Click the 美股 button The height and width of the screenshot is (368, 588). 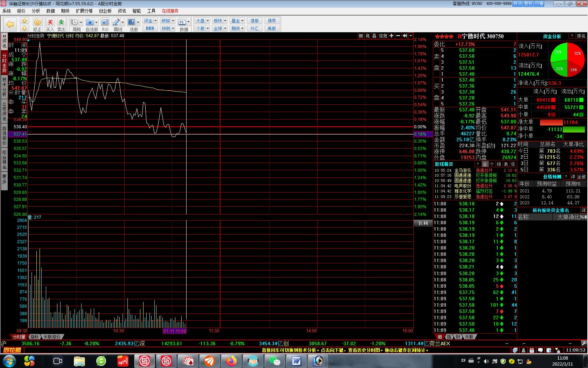pyautogui.click(x=272, y=28)
